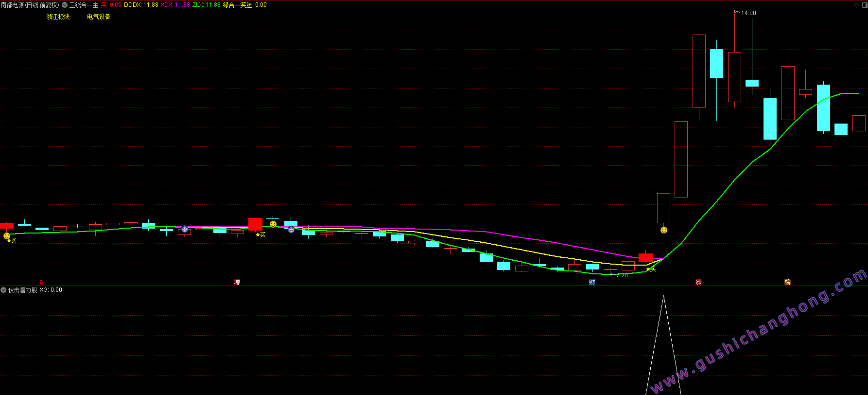
Task: Click the 增 event marker
Action: click(x=237, y=282)
